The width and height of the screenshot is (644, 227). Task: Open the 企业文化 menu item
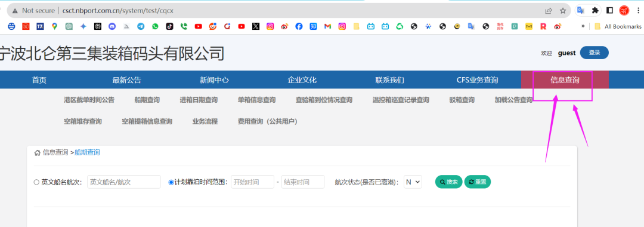pos(302,80)
